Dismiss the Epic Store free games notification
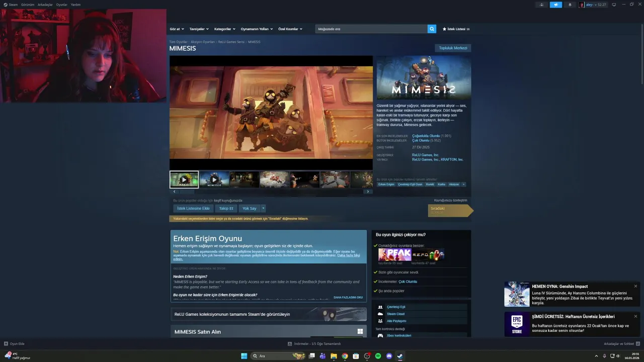The image size is (644, 362). pos(635,316)
